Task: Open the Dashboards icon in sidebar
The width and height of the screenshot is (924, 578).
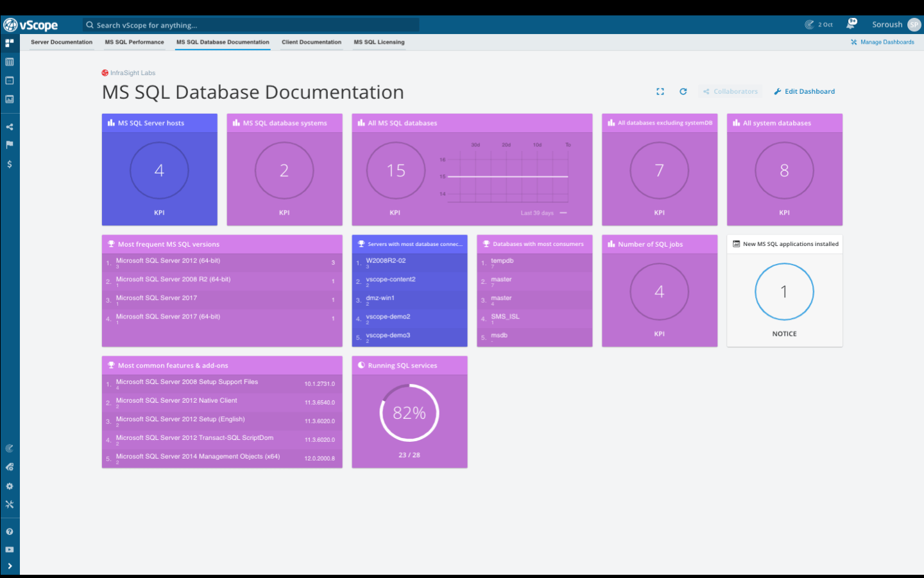Action: pos(9,43)
